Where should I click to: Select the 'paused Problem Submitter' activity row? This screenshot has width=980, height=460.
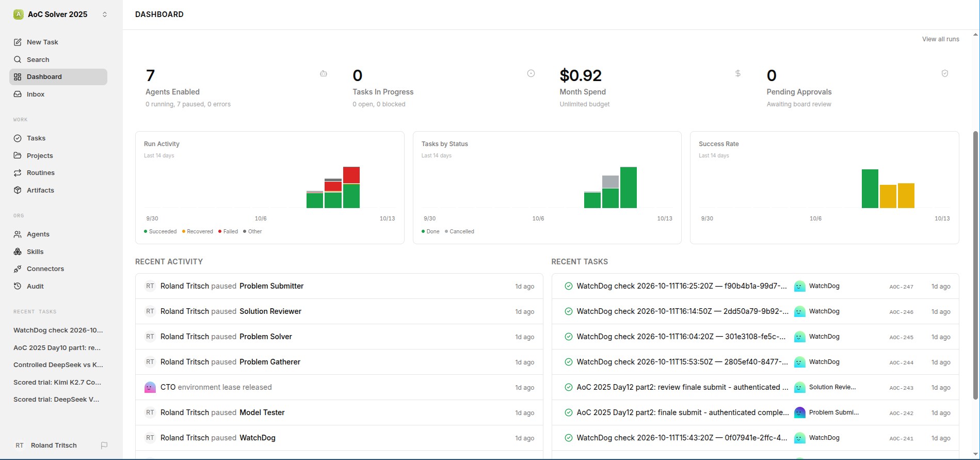[x=339, y=287]
